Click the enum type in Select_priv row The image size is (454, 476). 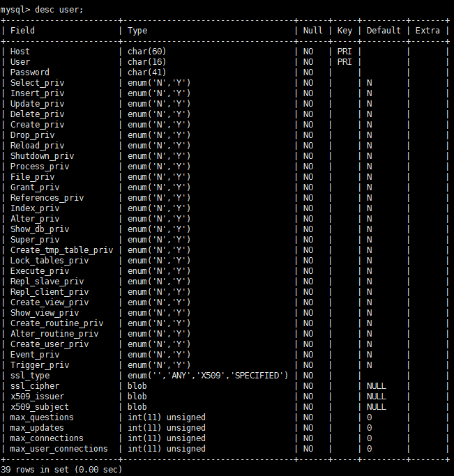click(x=159, y=83)
